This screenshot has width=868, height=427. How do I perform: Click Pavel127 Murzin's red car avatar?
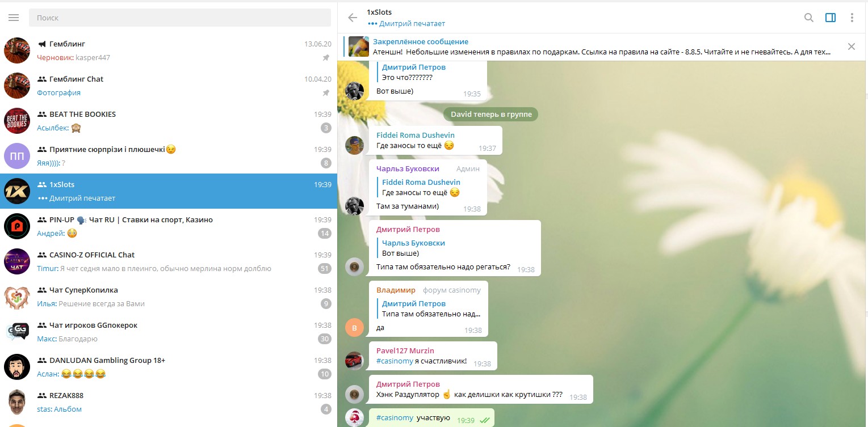point(354,361)
